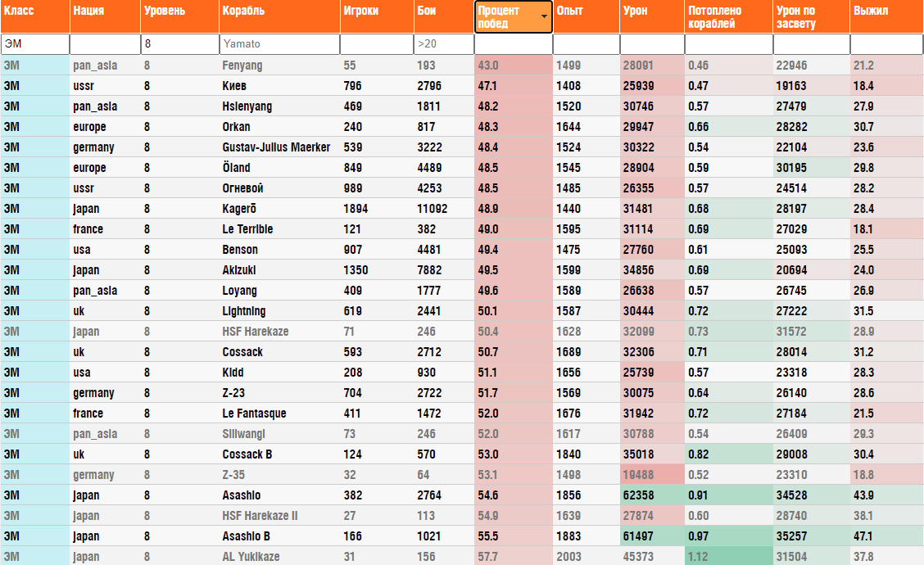Sort by Корабль column header
The height and width of the screenshot is (565, 924).
[x=279, y=16]
